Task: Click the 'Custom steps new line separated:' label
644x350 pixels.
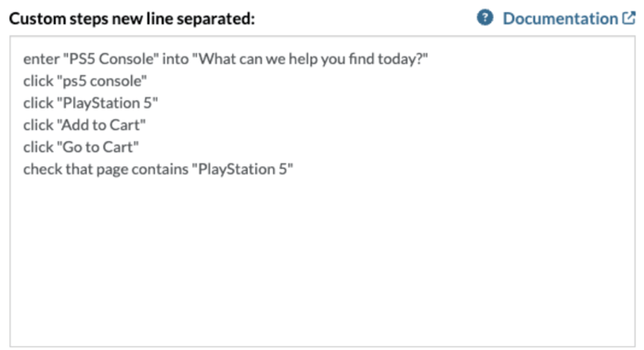Action: coord(132,19)
